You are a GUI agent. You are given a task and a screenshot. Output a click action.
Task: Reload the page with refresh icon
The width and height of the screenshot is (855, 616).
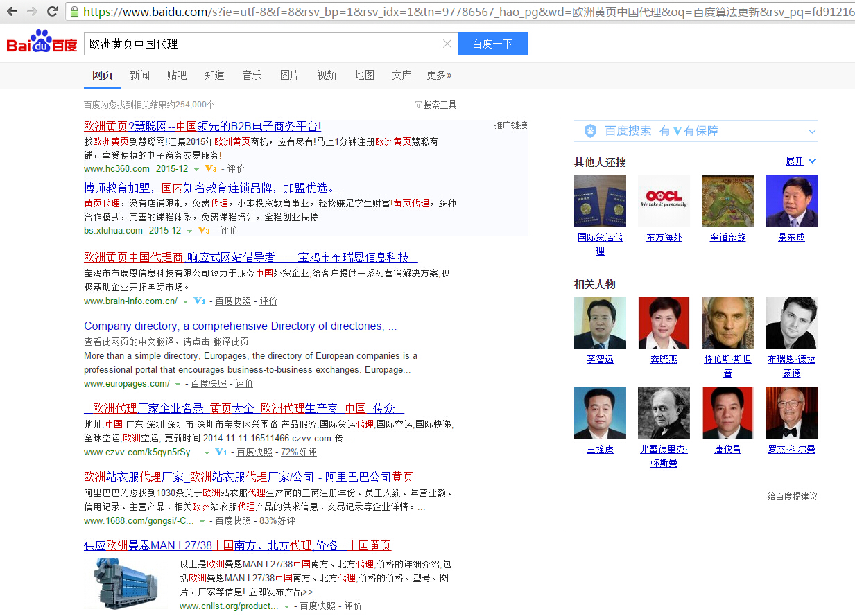pos(52,11)
